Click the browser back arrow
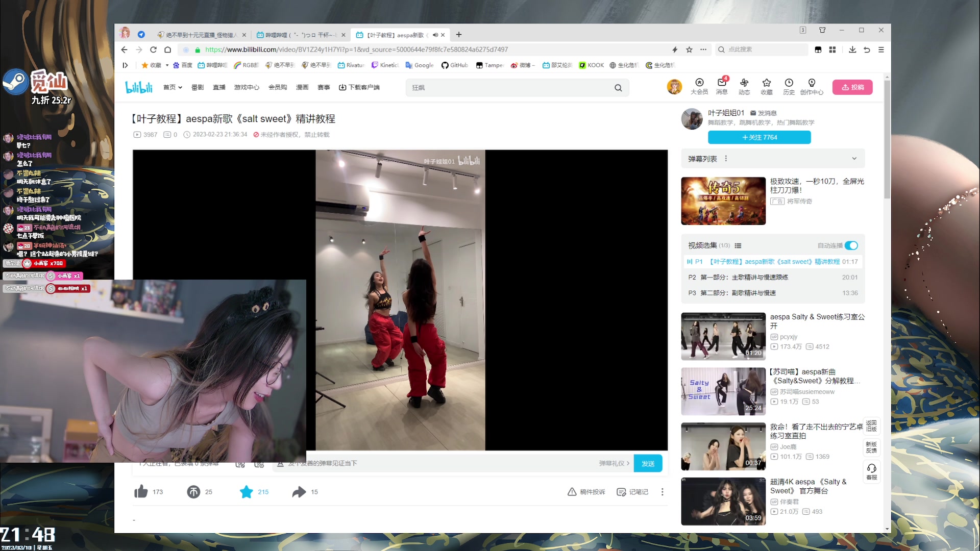The width and height of the screenshot is (980, 551). pos(124,49)
